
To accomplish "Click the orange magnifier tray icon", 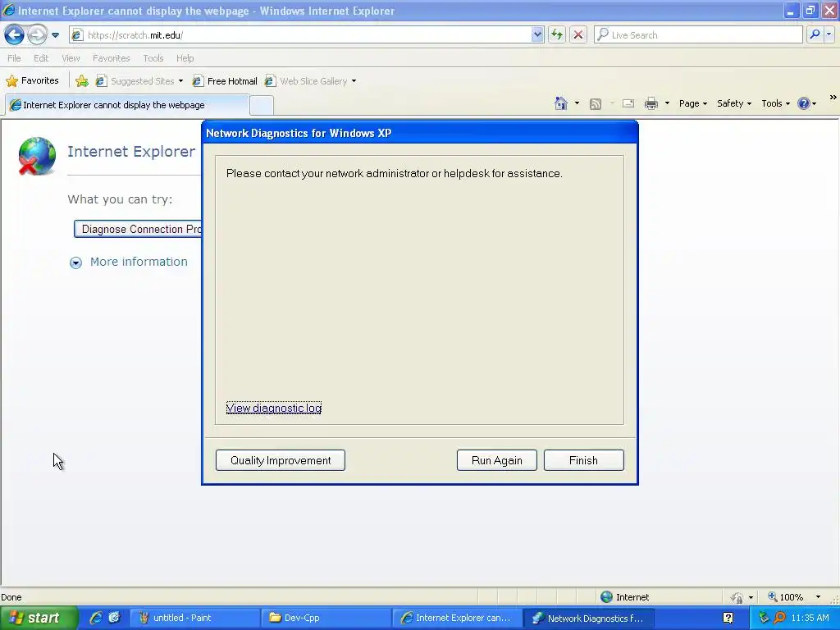I will pyautogui.click(x=780, y=619).
